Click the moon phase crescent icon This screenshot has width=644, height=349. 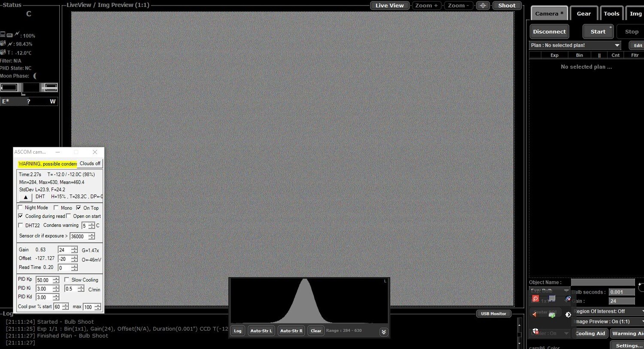click(x=35, y=76)
